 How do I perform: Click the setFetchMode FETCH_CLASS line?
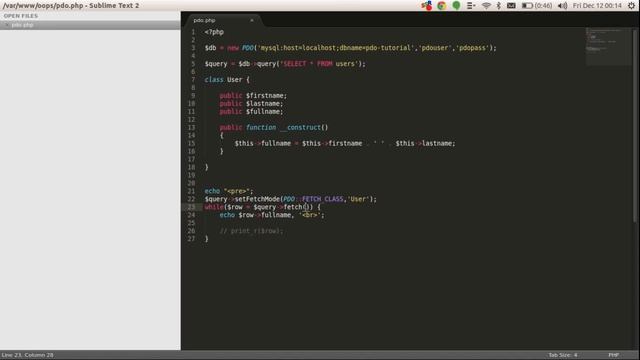(291, 199)
